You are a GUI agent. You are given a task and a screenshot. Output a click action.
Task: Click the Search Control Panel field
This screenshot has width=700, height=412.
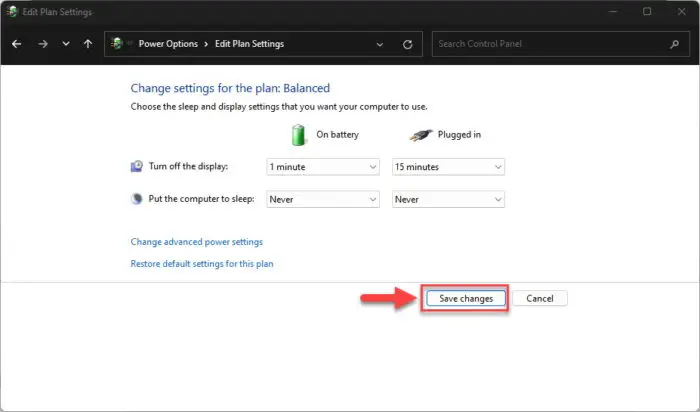pos(560,44)
